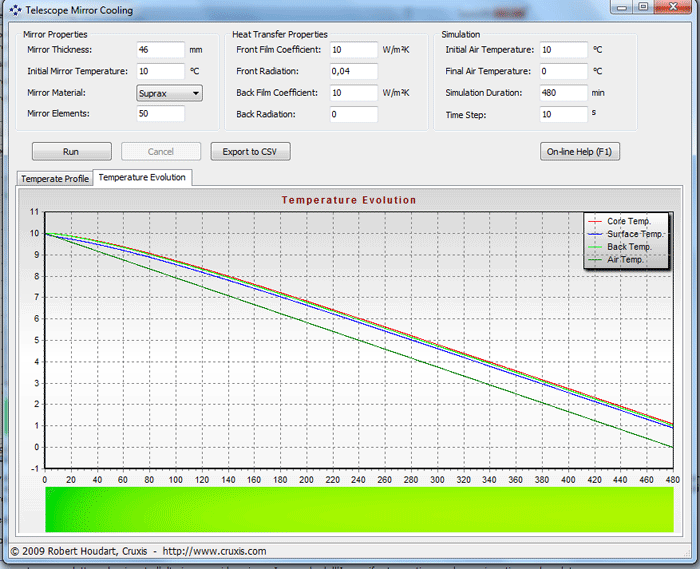Click Air Temp. legend entry

[616, 260]
